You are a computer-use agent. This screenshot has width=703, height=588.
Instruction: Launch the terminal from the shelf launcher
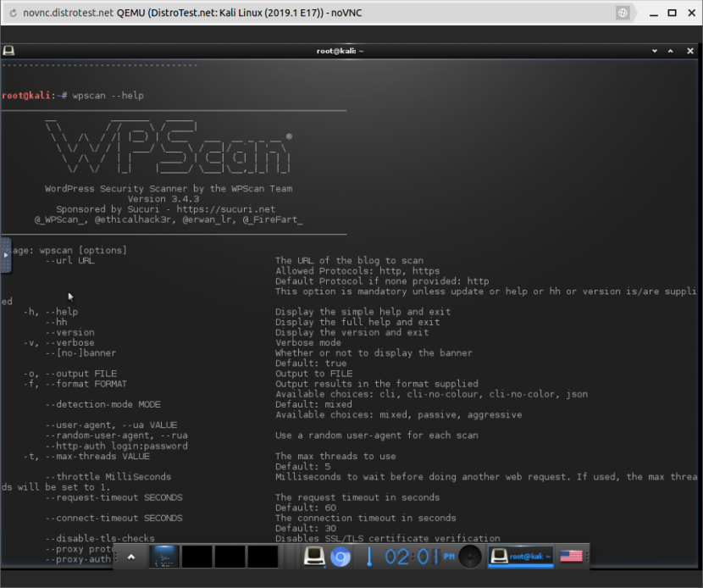click(x=314, y=557)
